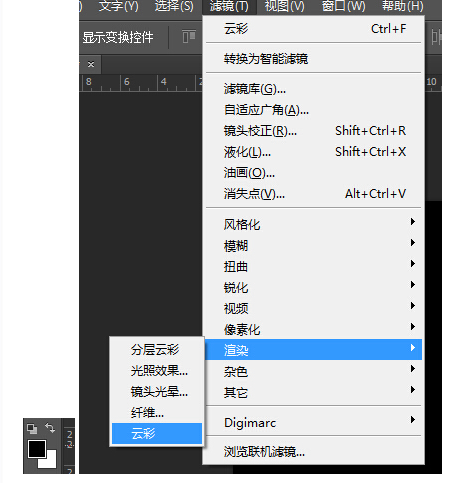
Task: Expand the 锐化 submenu
Action: [x=314, y=287]
